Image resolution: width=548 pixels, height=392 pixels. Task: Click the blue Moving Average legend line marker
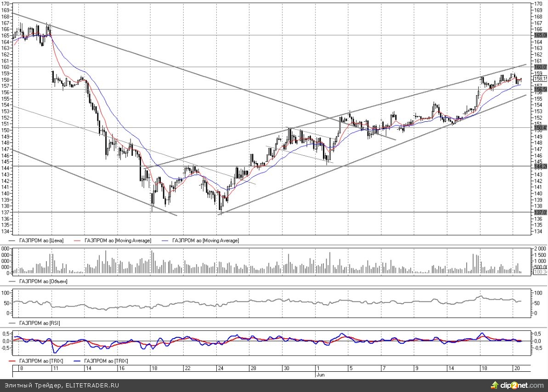click(x=165, y=240)
